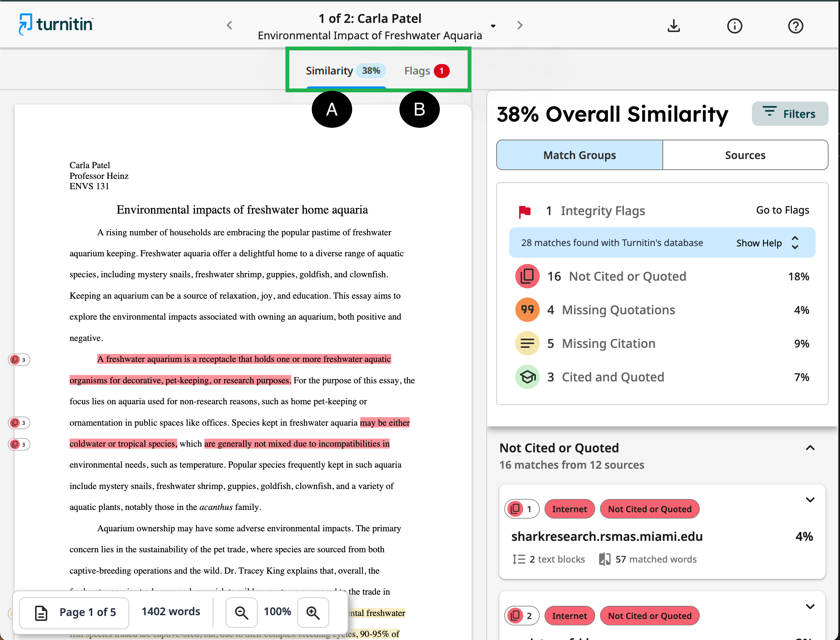Open the submission info icon
Image resolution: width=840 pixels, height=640 pixels.
click(x=734, y=26)
